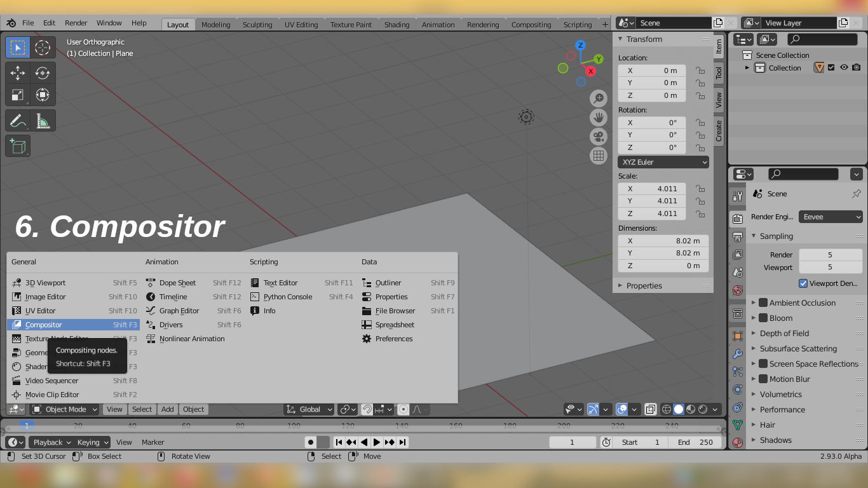Open Global transform orientation dropdown
The height and width of the screenshot is (488, 868).
point(309,409)
